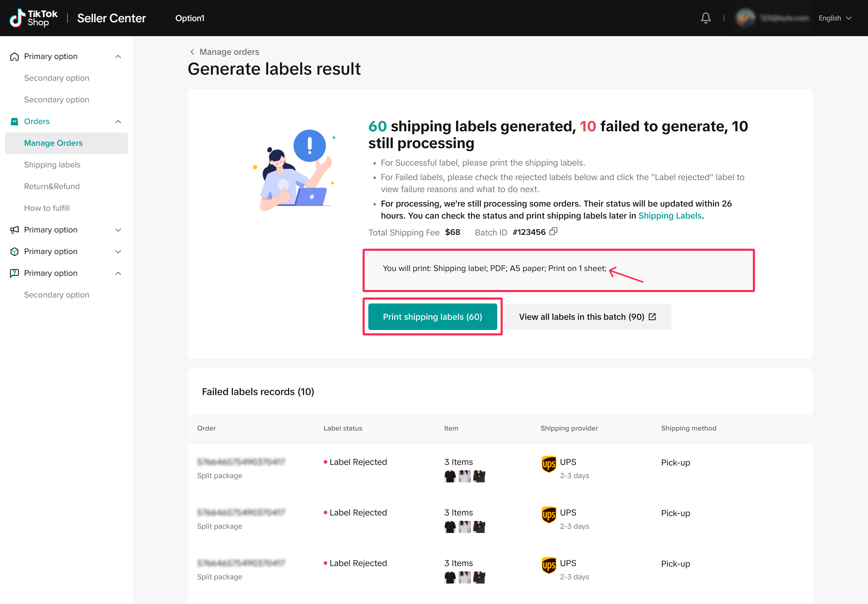Open the How to fulfill item
The width and height of the screenshot is (868, 604).
pyautogui.click(x=47, y=208)
